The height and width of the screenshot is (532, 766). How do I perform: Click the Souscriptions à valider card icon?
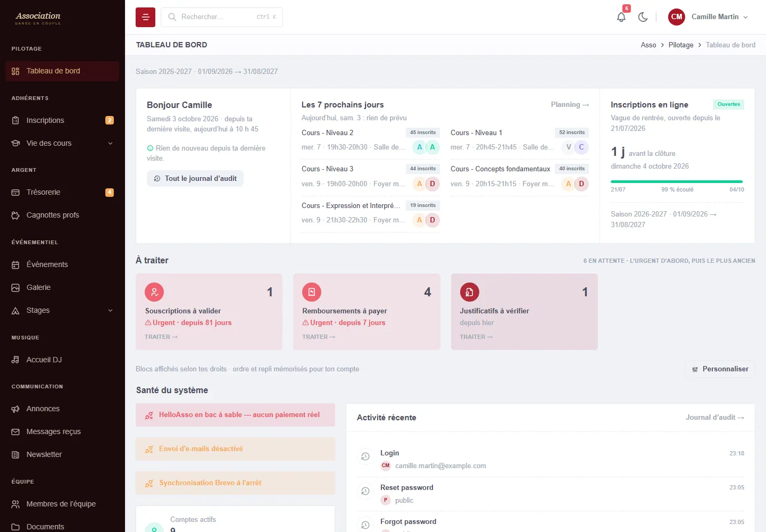tap(154, 292)
